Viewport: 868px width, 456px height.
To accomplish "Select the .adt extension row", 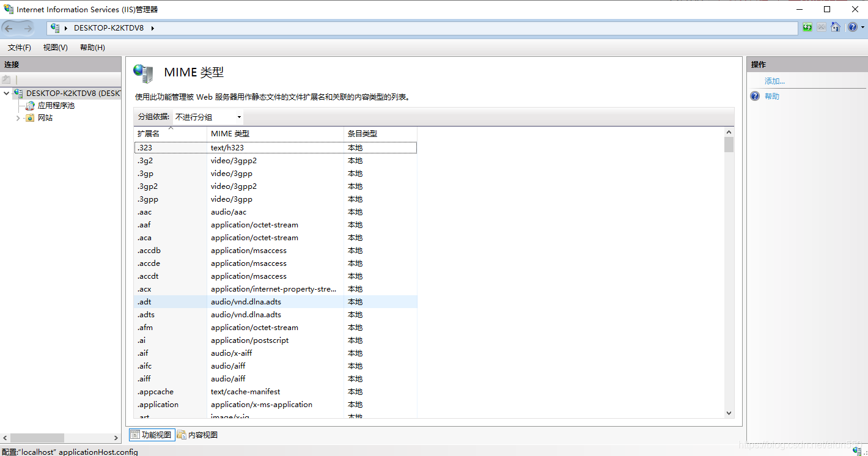I will [276, 302].
